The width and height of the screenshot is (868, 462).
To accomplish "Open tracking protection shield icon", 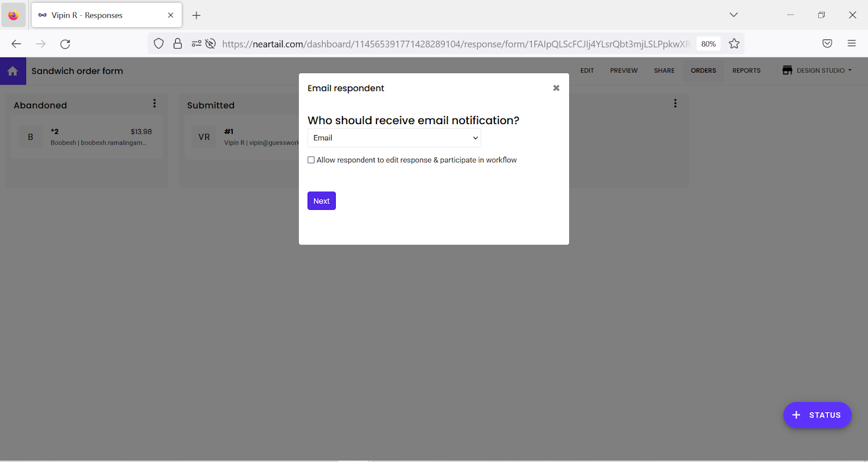I will coord(158,44).
